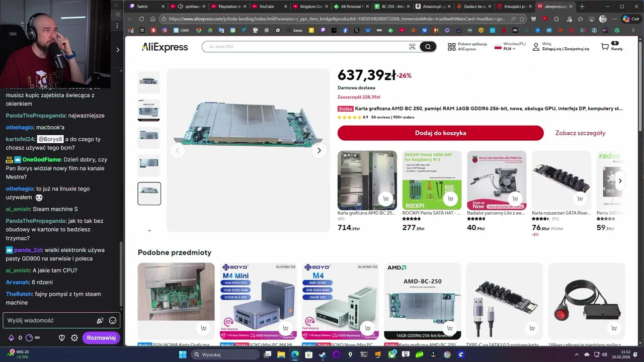Click username OneGodFlame in chat
This screenshot has width=644, height=362.
tap(41, 159)
